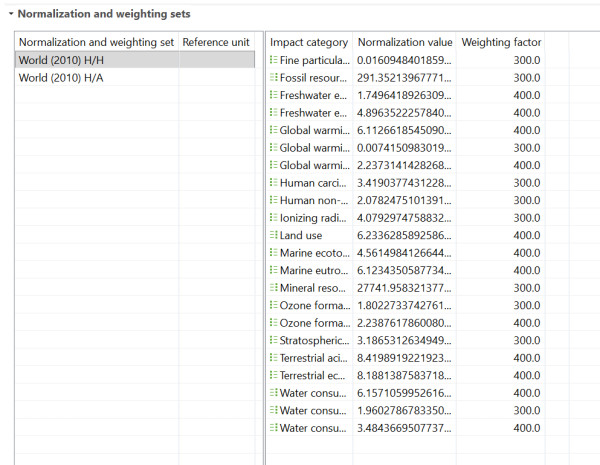Edit the Land use weighting factor cell
600x465 pixels.
tap(499, 235)
